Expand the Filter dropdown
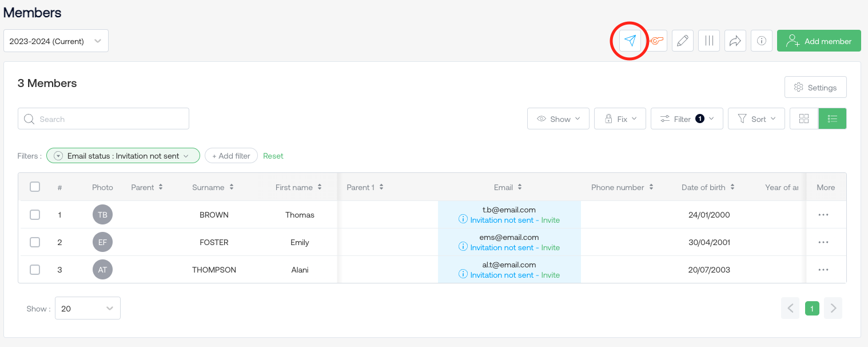The image size is (868, 347). [x=687, y=119]
